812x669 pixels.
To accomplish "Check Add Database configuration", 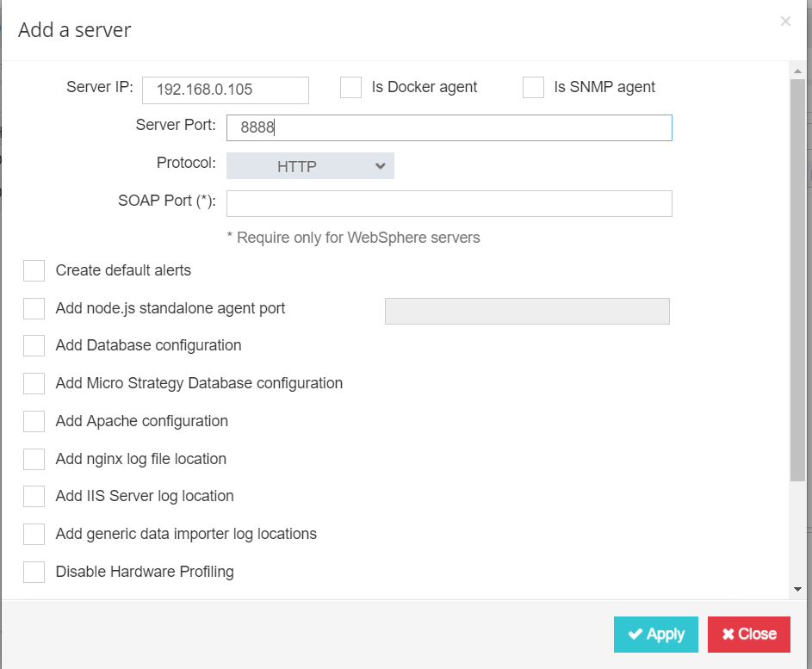I will pyautogui.click(x=34, y=346).
